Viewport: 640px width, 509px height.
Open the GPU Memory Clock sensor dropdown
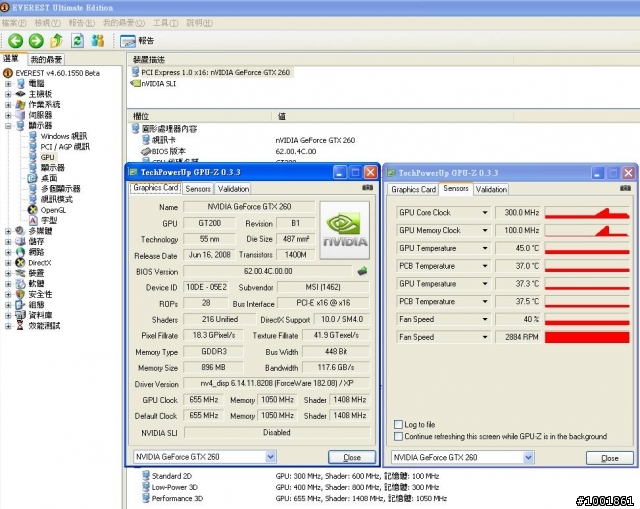coord(484,230)
